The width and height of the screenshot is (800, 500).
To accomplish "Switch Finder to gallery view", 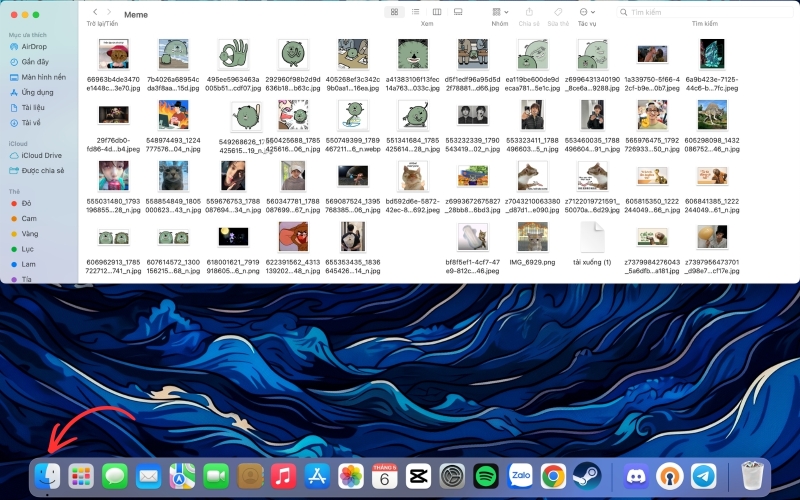I will [458, 12].
